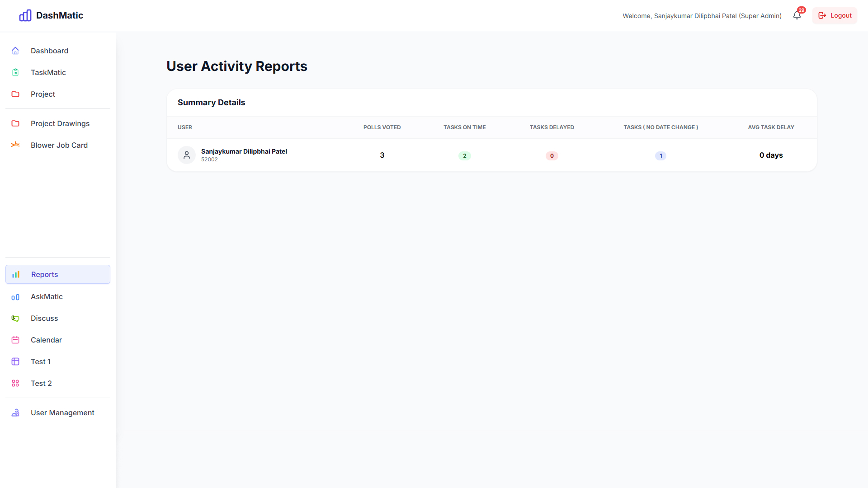Select the Blower Job Card icon

point(15,145)
